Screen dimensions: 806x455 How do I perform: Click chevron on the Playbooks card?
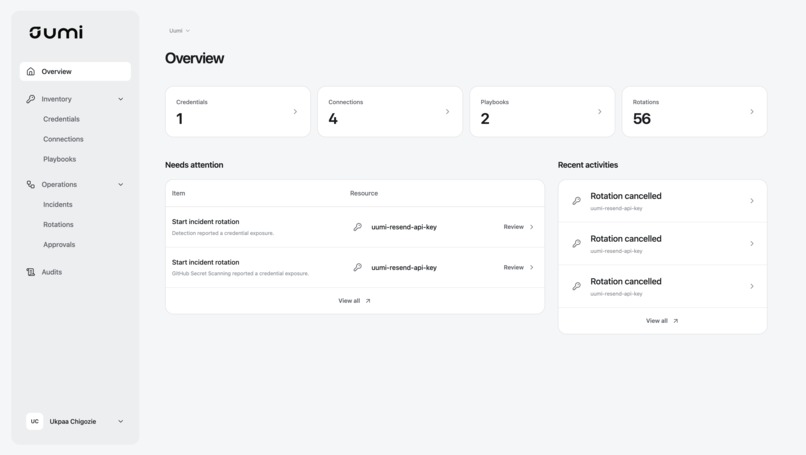pos(599,112)
